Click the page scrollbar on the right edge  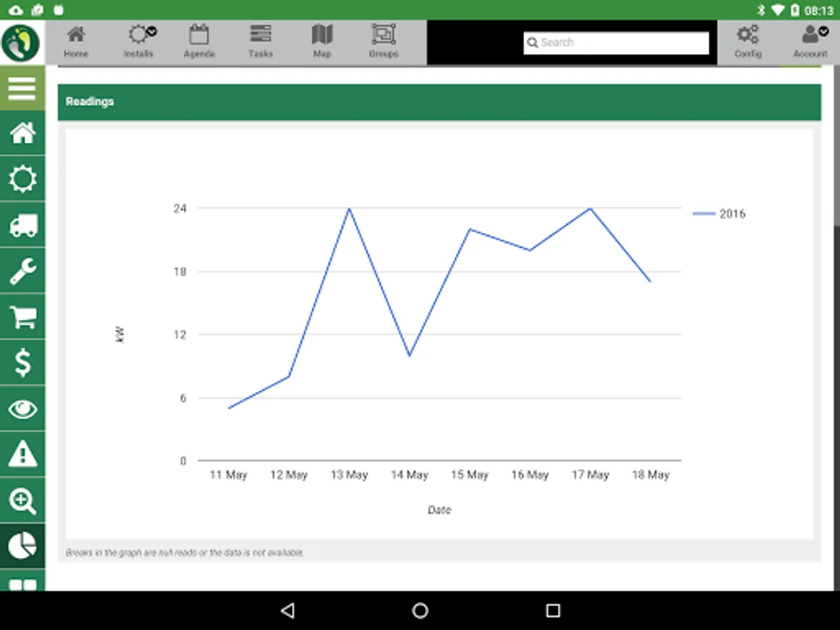[836, 147]
